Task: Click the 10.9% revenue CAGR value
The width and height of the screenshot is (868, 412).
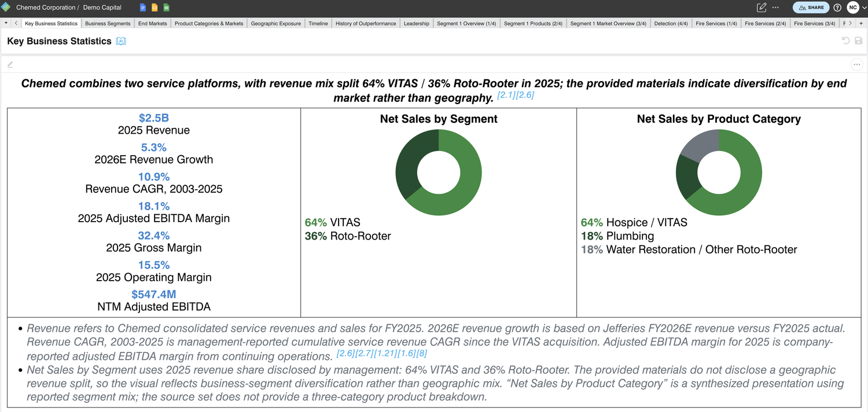Action: click(x=154, y=176)
